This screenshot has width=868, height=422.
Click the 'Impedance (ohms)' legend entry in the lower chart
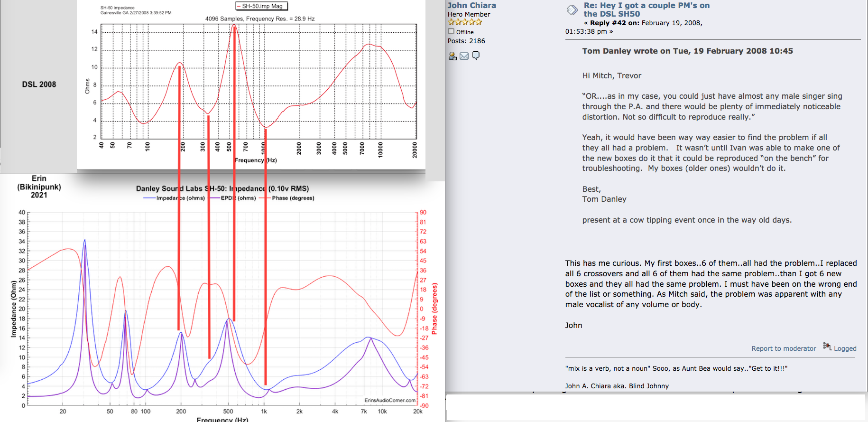(x=174, y=198)
